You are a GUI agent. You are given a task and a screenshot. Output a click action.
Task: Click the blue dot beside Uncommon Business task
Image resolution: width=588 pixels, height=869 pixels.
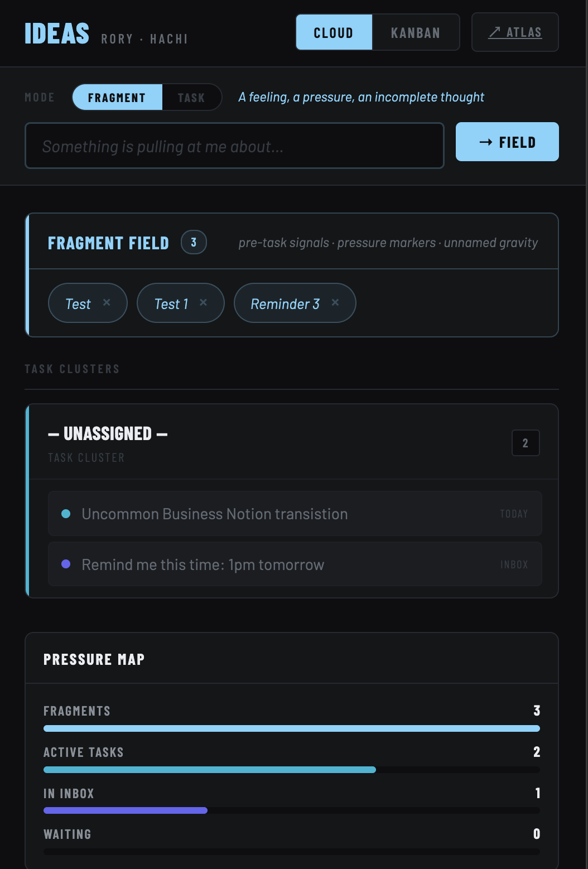(x=66, y=514)
